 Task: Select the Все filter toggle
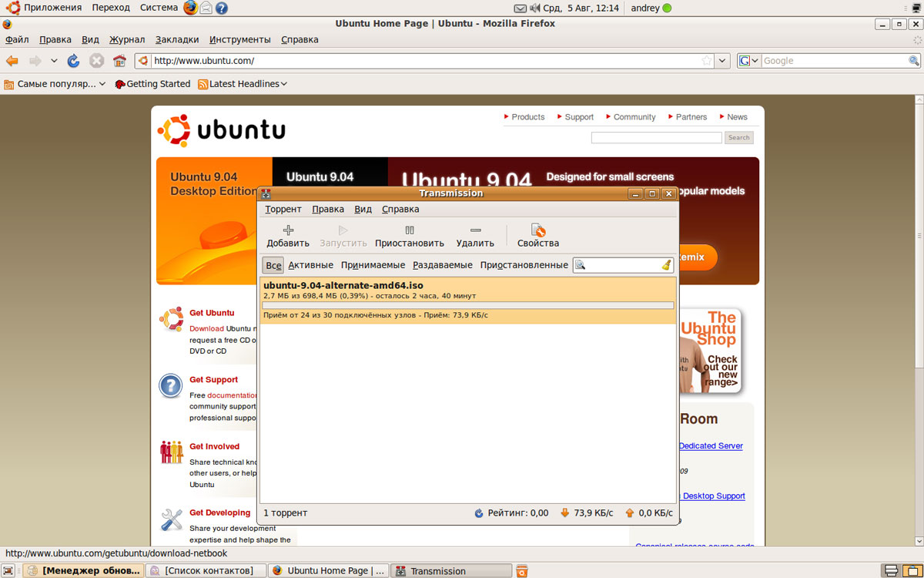pos(273,265)
